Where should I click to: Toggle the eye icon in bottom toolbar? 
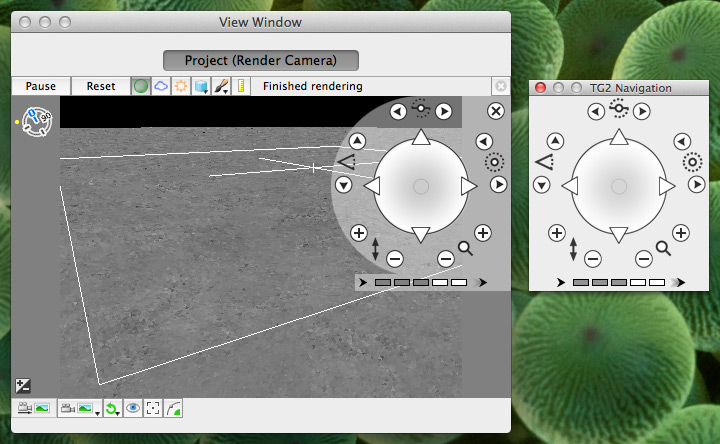133,408
